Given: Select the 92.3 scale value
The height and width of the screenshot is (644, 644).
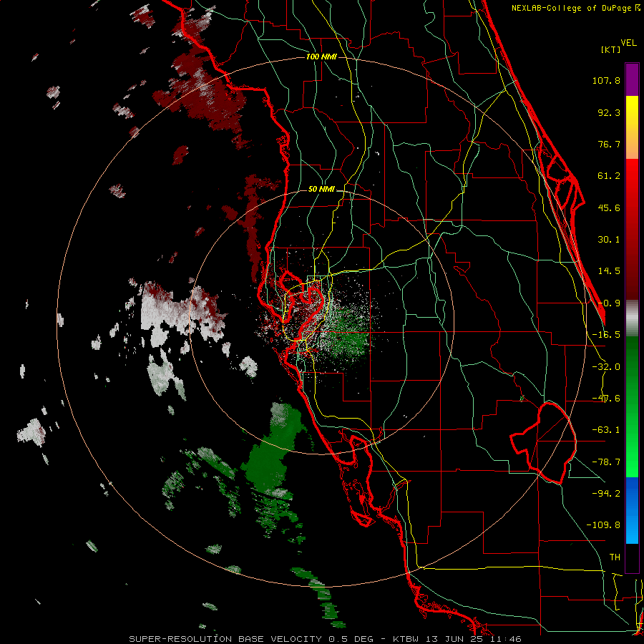Looking at the screenshot, I should pos(609,112).
